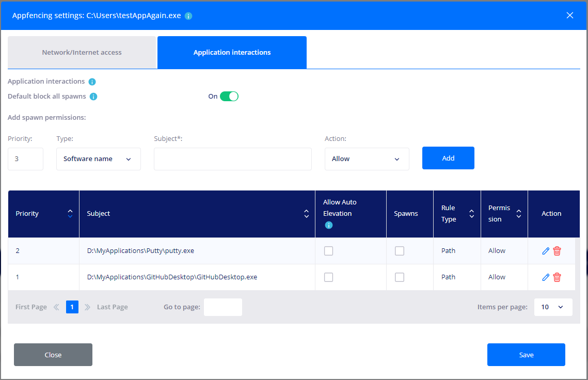Enable Spawns checkbox for GitHubDesktop.exe
Viewport: 588px width, 380px height.
[x=399, y=277]
